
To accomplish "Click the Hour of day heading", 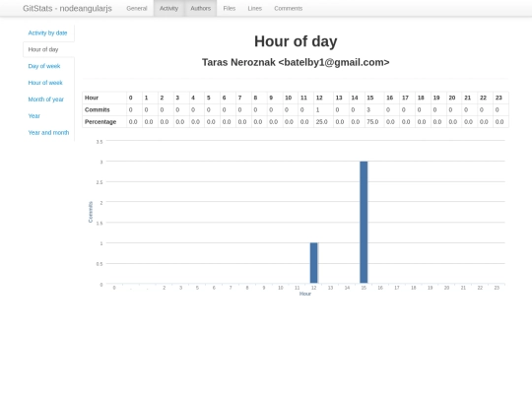I will pyautogui.click(x=296, y=41).
